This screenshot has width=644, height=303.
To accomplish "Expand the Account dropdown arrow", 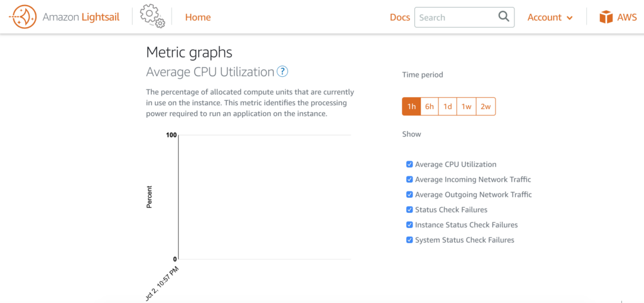I will click(569, 18).
